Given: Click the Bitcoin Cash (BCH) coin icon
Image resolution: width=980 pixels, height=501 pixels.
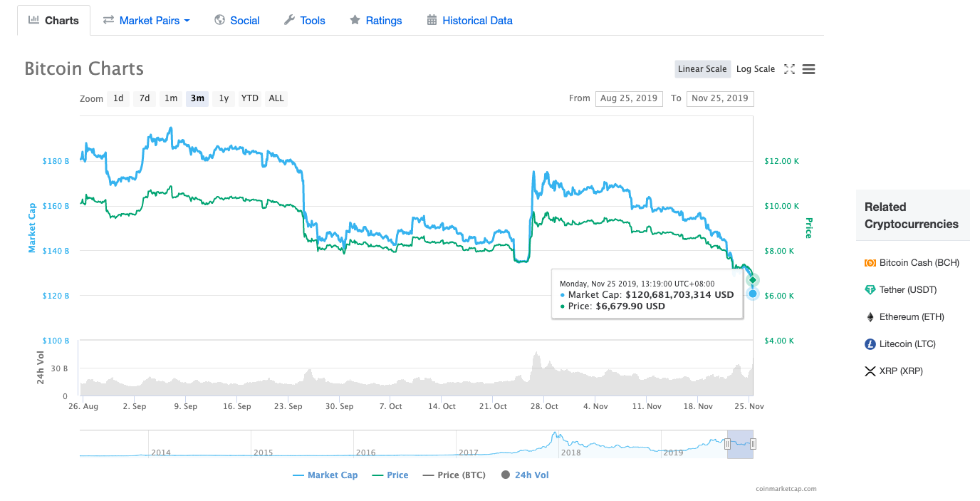Looking at the screenshot, I should pos(870,263).
